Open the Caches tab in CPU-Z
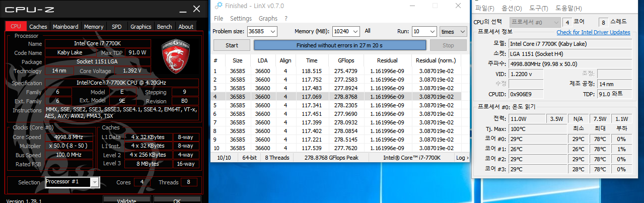Viewport: 644px width, 203px height. tap(38, 27)
